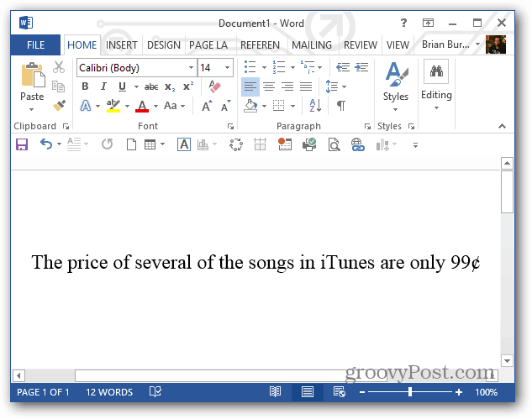Viewport: 532px width, 419px height.
Task: Click the Word application logo icon
Action: 26,23
